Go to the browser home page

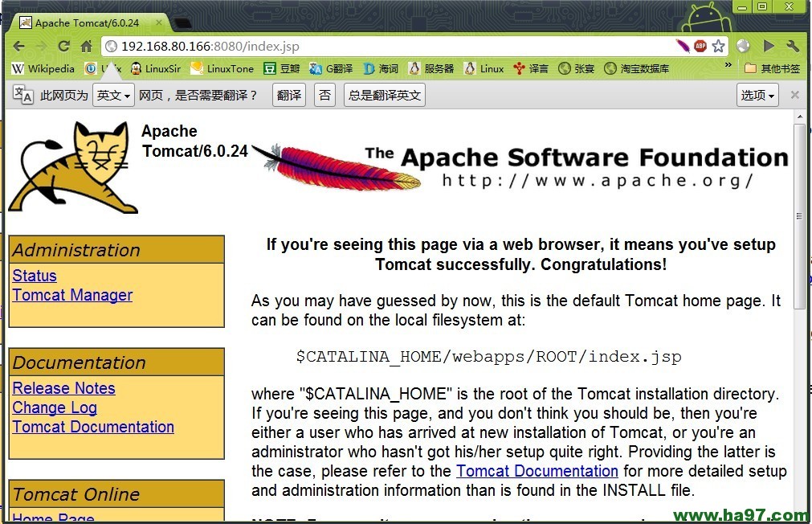tap(88, 46)
